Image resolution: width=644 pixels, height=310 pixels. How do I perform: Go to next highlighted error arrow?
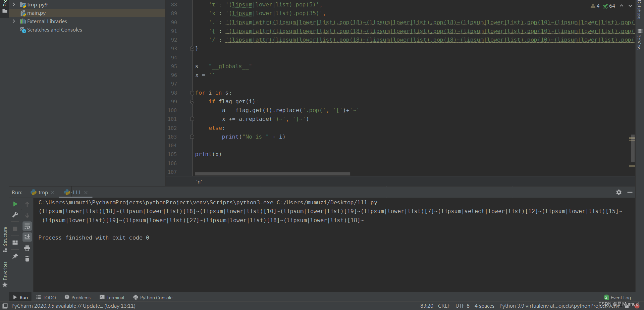630,6
